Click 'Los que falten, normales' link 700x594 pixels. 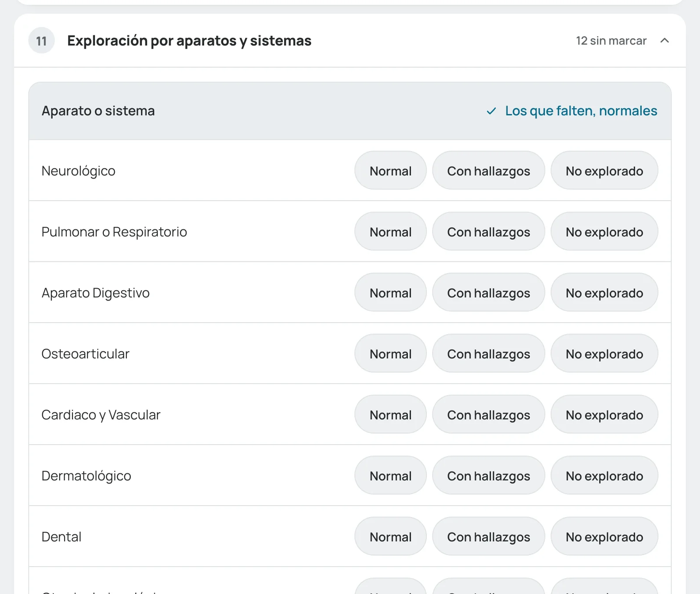581,111
